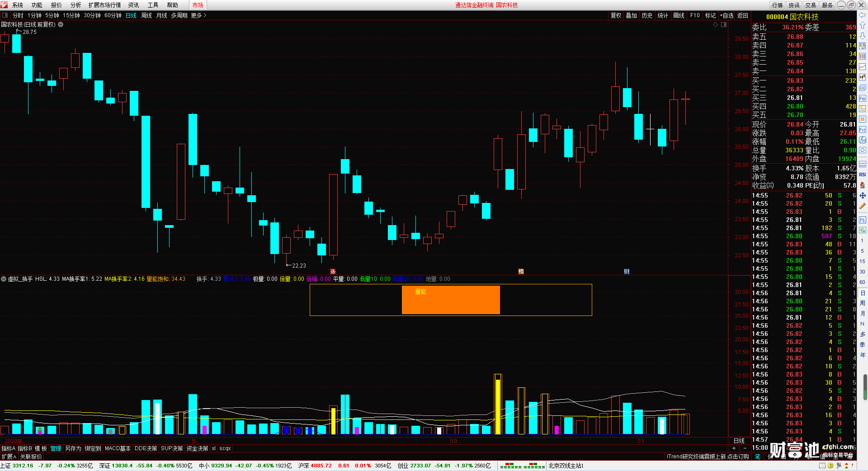Viewport: 868px width, 471px height.
Task: Open dropdown beside 虚拟_换手 indicator title
Action: pos(4,279)
